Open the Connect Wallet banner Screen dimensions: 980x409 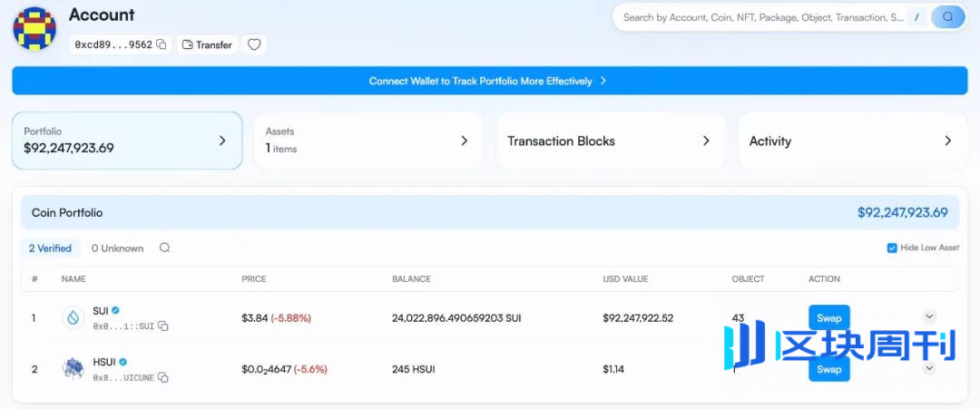click(489, 81)
